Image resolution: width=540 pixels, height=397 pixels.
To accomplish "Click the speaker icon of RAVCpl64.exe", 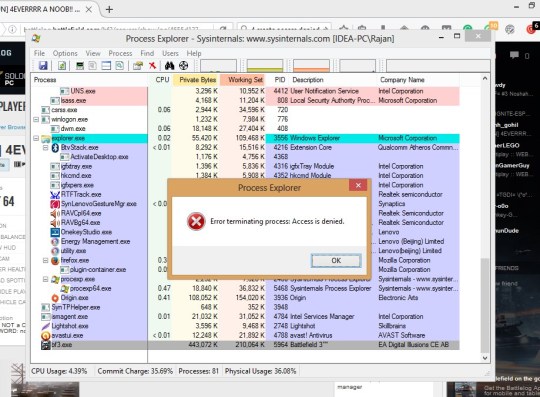I will (x=55, y=213).
